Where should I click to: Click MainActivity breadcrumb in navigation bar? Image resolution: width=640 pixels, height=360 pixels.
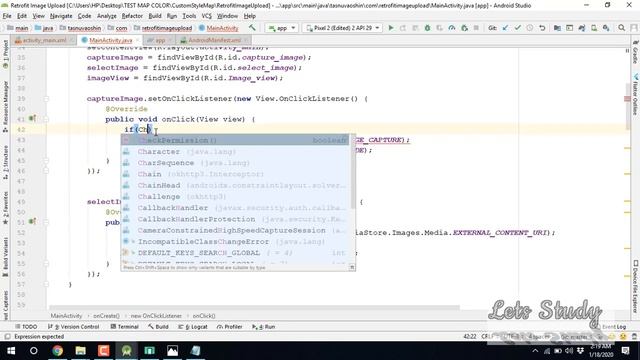(219, 28)
